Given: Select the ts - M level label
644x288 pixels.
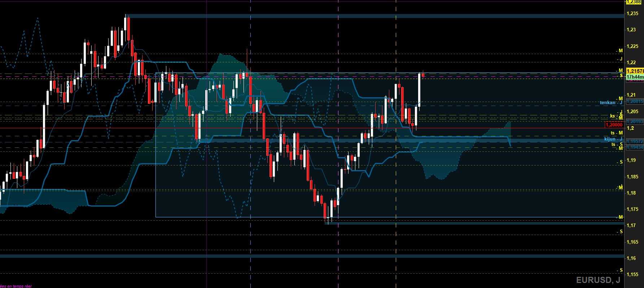Looking at the screenshot, I should 617,133.
